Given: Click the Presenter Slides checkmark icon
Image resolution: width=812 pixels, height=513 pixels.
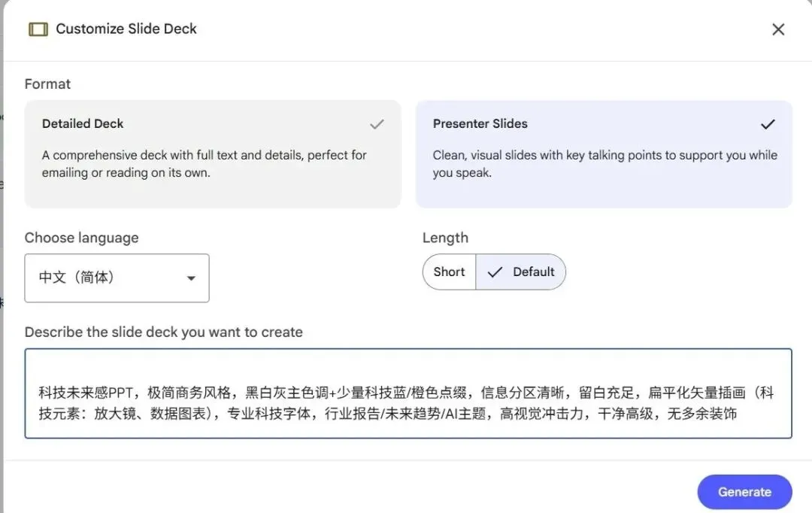Looking at the screenshot, I should (x=768, y=124).
